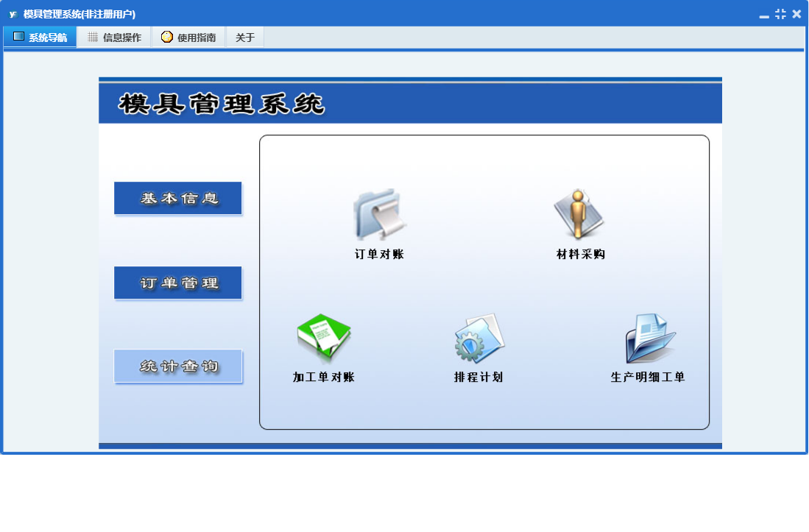Image resolution: width=809 pixels, height=532 pixels.
Task: Open the 加工单对账 green book icon
Action: (x=324, y=337)
